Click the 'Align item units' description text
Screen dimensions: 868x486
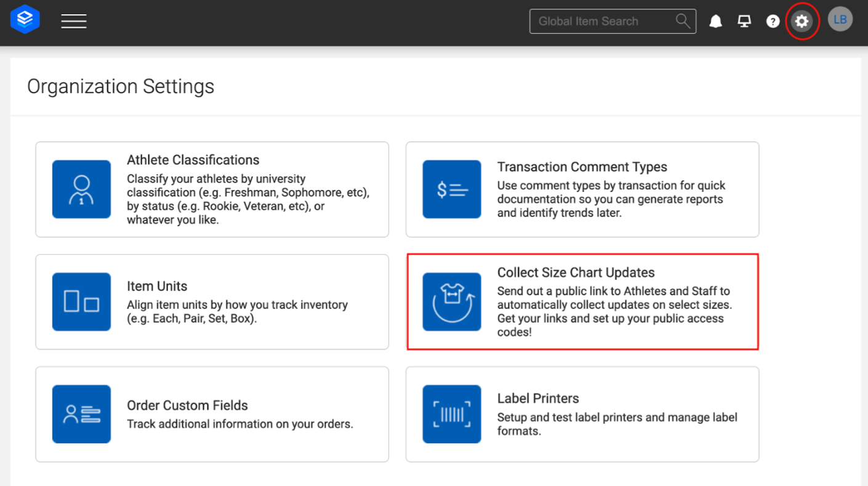(238, 311)
